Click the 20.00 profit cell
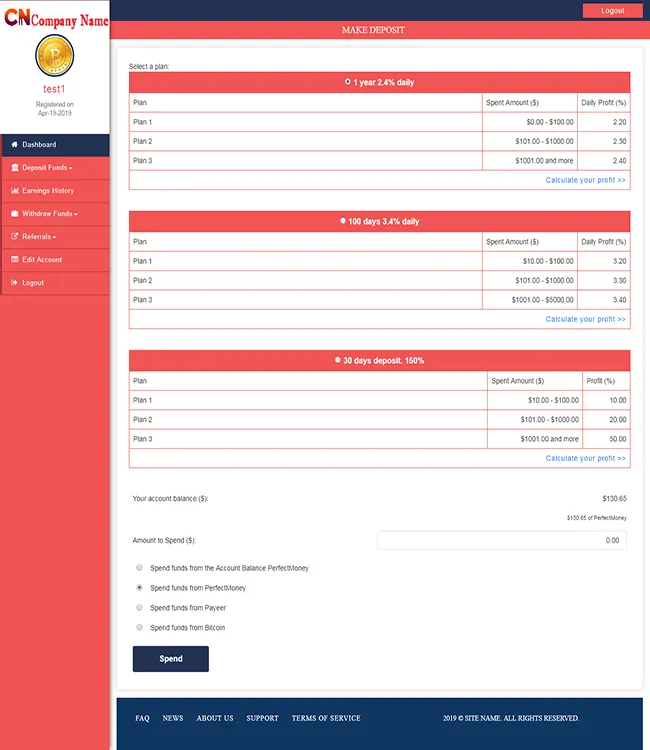650x750 pixels. pos(606,419)
